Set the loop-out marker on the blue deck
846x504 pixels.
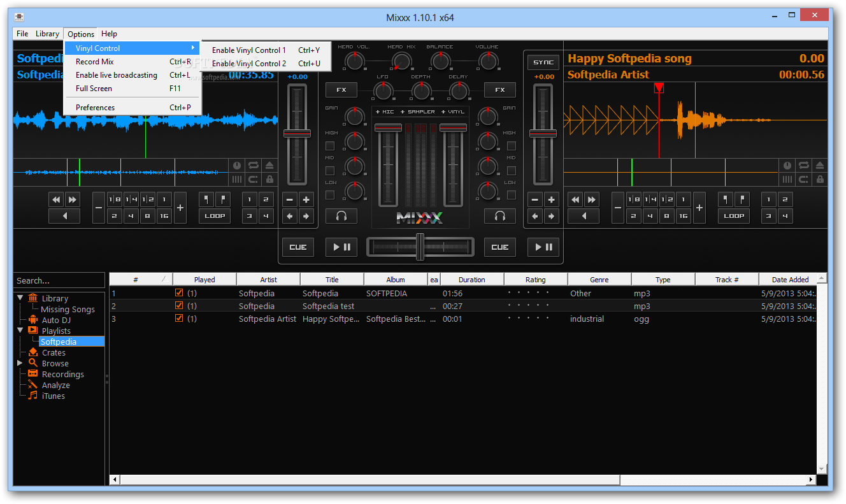[x=223, y=199]
